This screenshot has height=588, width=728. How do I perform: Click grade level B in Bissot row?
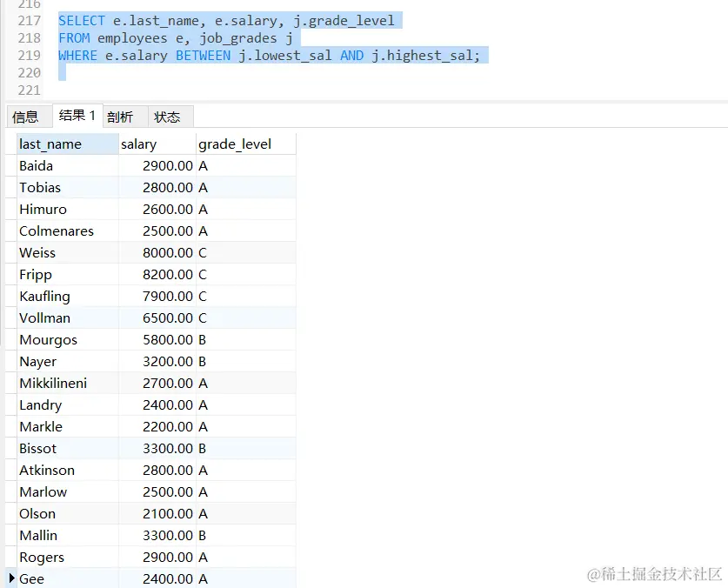(x=246, y=448)
